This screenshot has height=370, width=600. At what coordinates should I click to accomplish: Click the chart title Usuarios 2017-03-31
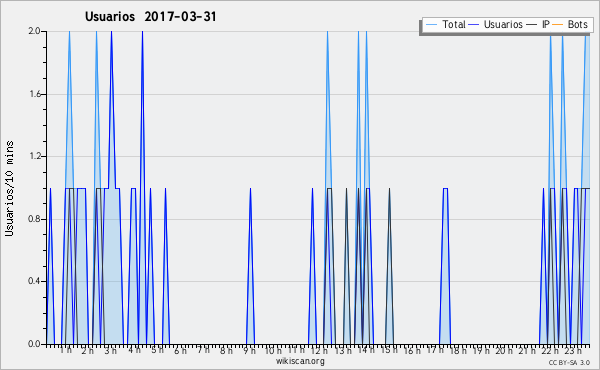pyautogui.click(x=150, y=16)
